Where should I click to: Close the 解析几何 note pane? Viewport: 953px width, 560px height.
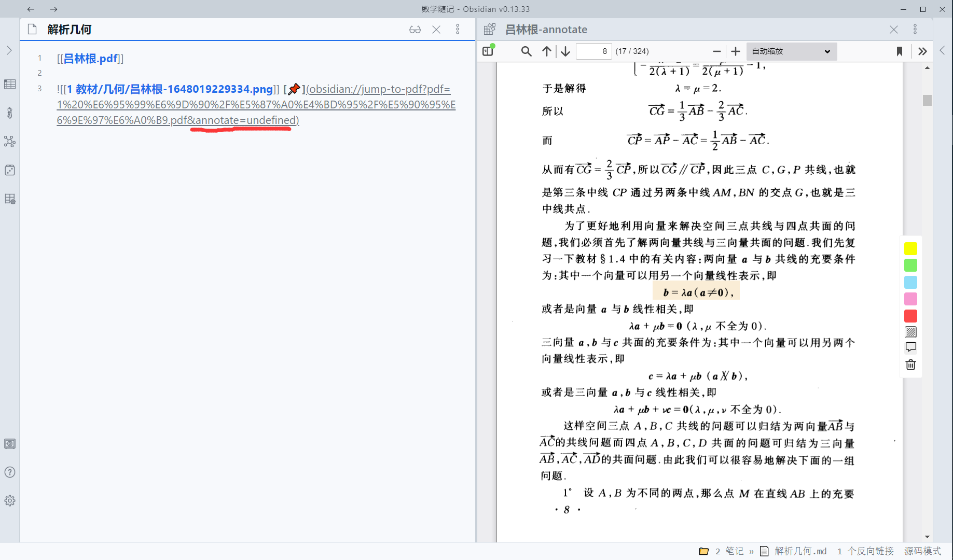pos(436,30)
